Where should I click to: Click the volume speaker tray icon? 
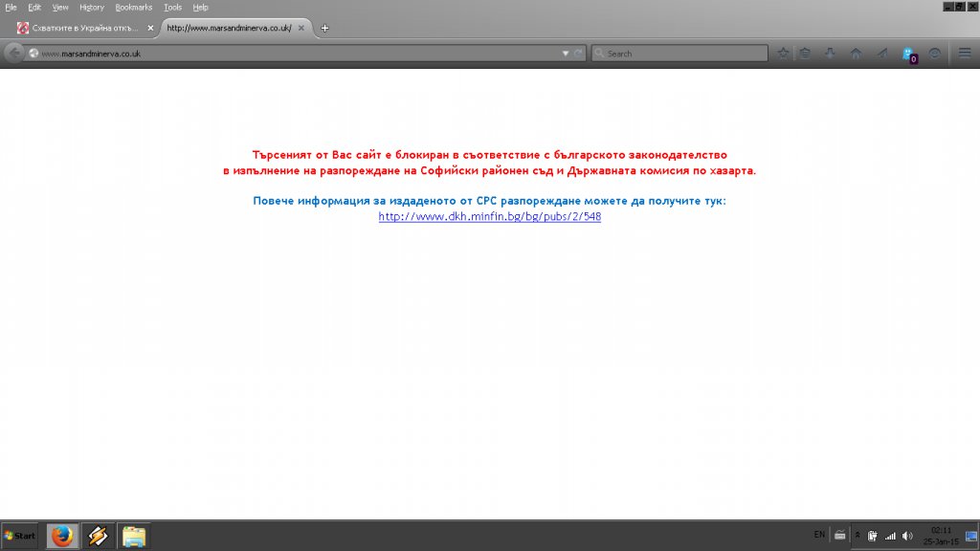(x=907, y=536)
